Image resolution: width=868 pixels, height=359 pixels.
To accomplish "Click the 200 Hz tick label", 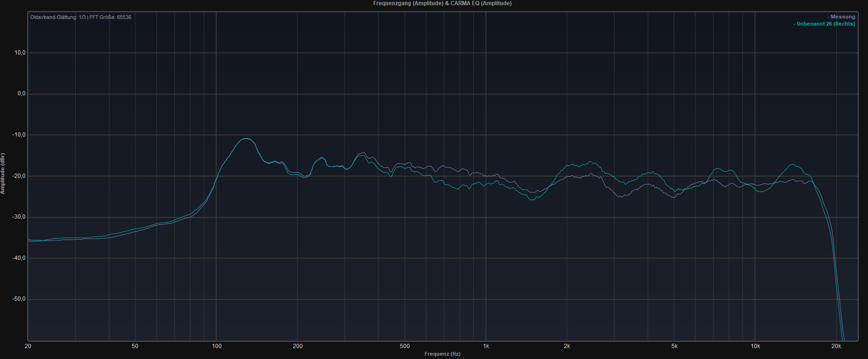I will tap(298, 346).
